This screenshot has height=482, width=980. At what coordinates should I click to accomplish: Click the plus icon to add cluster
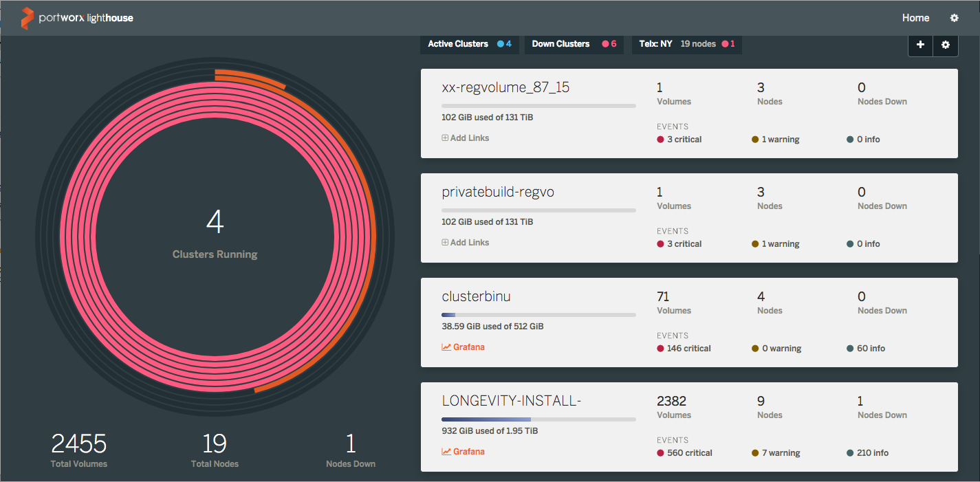click(x=920, y=45)
